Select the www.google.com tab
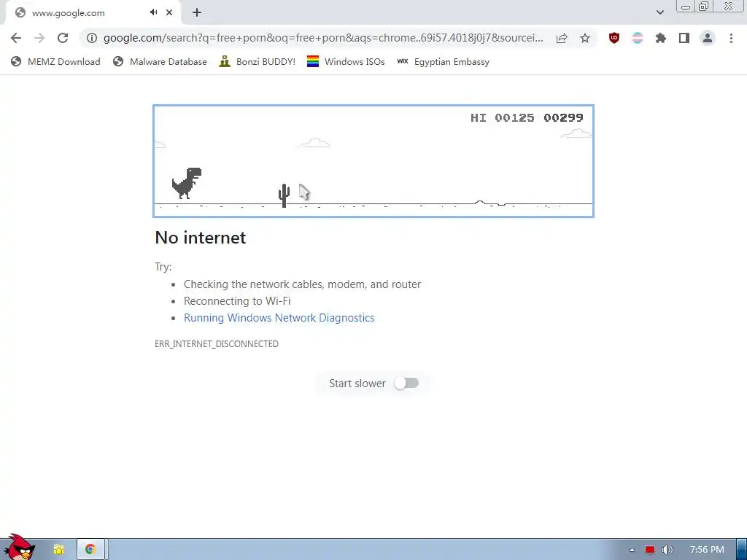Image resolution: width=747 pixels, height=560 pixels. 93,13
